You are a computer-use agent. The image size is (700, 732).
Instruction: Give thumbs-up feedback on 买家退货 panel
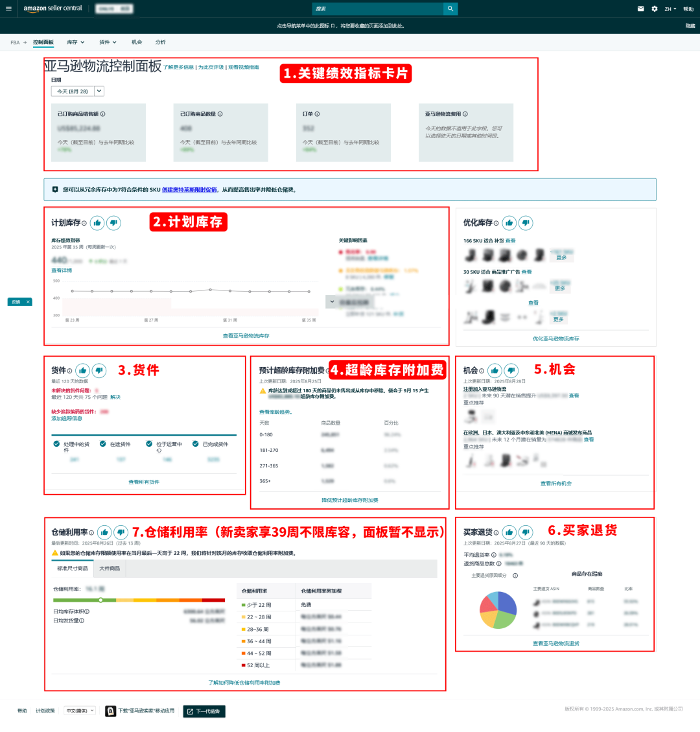(x=509, y=532)
